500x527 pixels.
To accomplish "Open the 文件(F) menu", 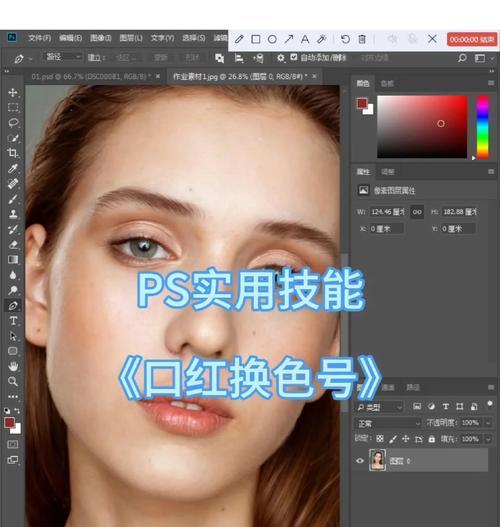I will tap(39, 38).
